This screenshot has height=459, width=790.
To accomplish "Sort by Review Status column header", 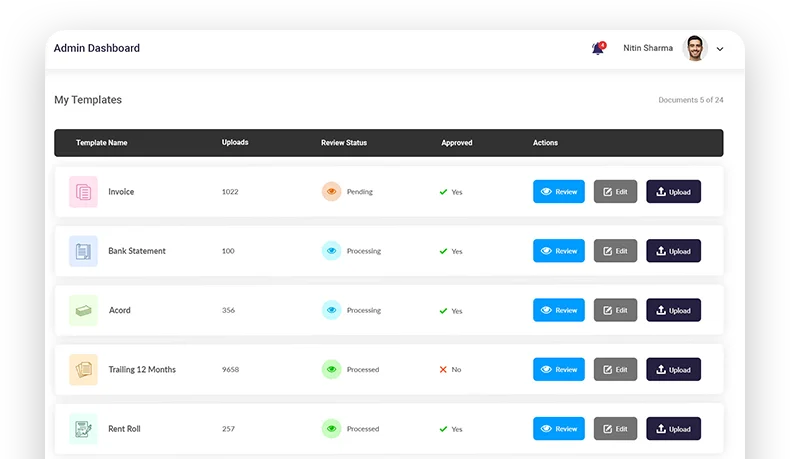I will point(343,143).
